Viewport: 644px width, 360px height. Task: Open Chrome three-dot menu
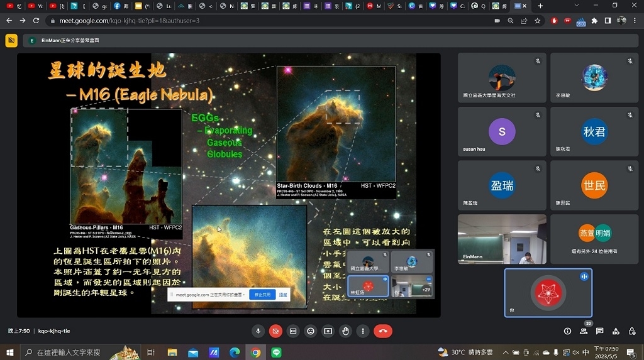(635, 21)
